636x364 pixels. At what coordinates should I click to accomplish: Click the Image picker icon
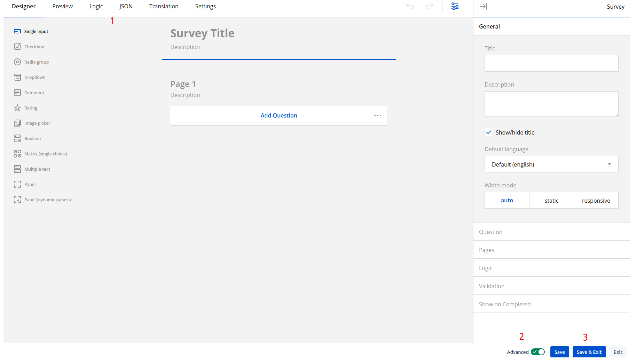point(17,123)
